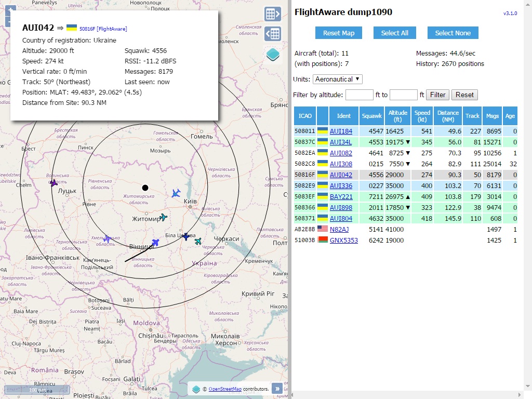Click the purple aircraft icon near Луцьк
The height and width of the screenshot is (399, 532).
tap(54, 182)
